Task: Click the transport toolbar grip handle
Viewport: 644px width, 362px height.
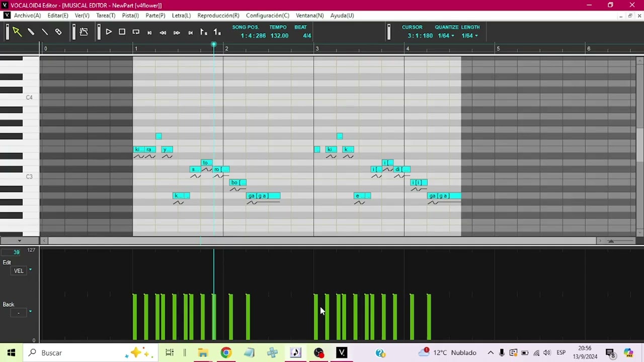Action: click(99, 32)
